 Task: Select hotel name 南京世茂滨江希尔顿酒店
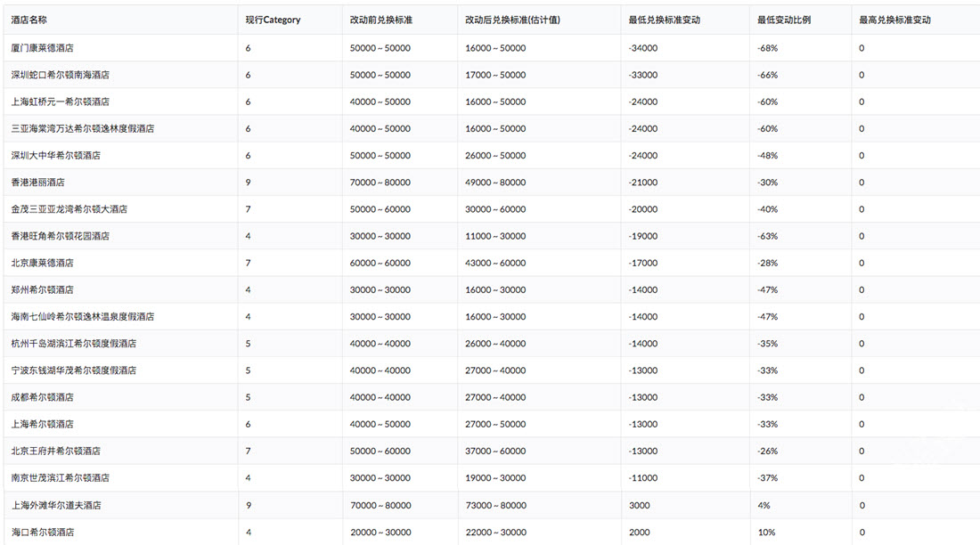(60, 477)
